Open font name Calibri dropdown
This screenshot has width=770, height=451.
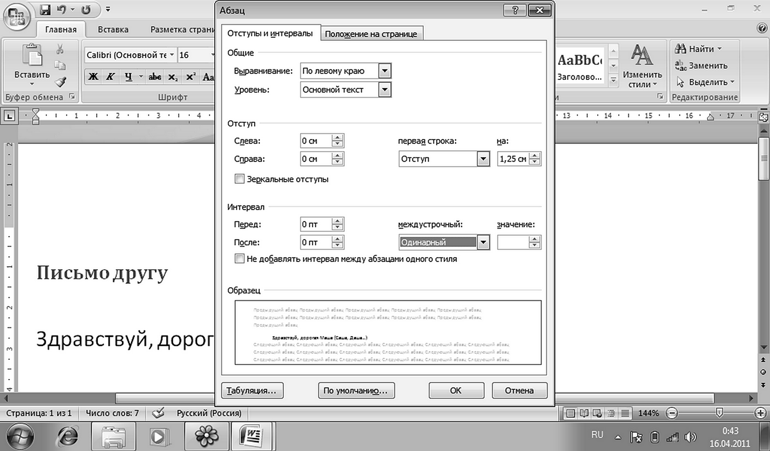[172, 55]
